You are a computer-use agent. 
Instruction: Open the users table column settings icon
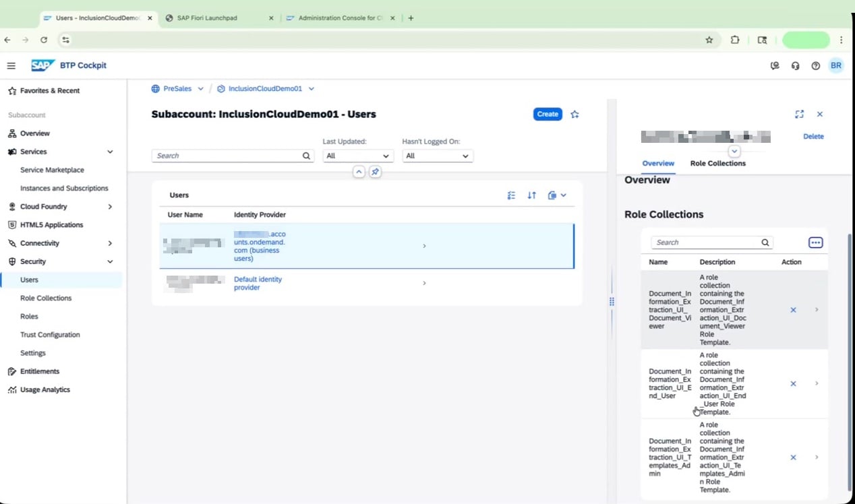click(511, 195)
